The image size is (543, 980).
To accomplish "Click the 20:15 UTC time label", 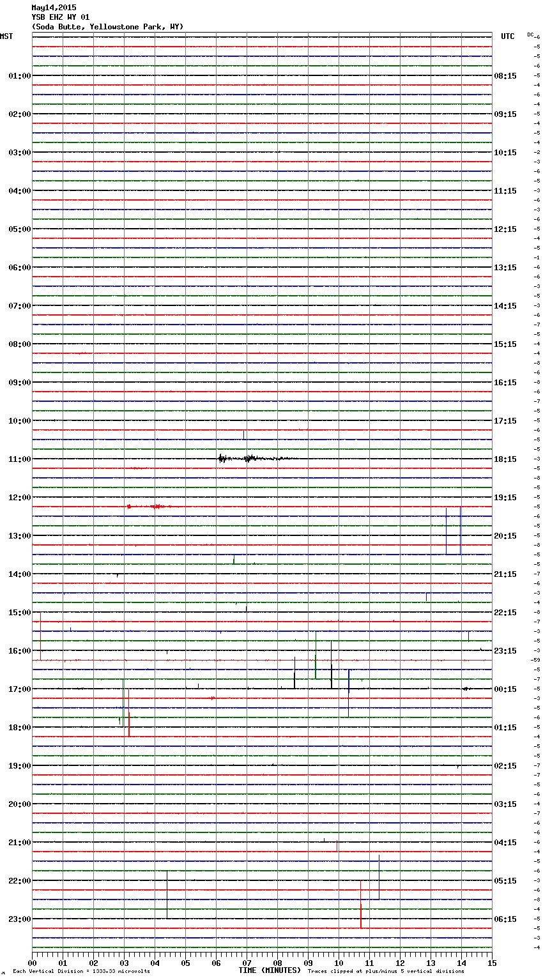I will coord(505,536).
